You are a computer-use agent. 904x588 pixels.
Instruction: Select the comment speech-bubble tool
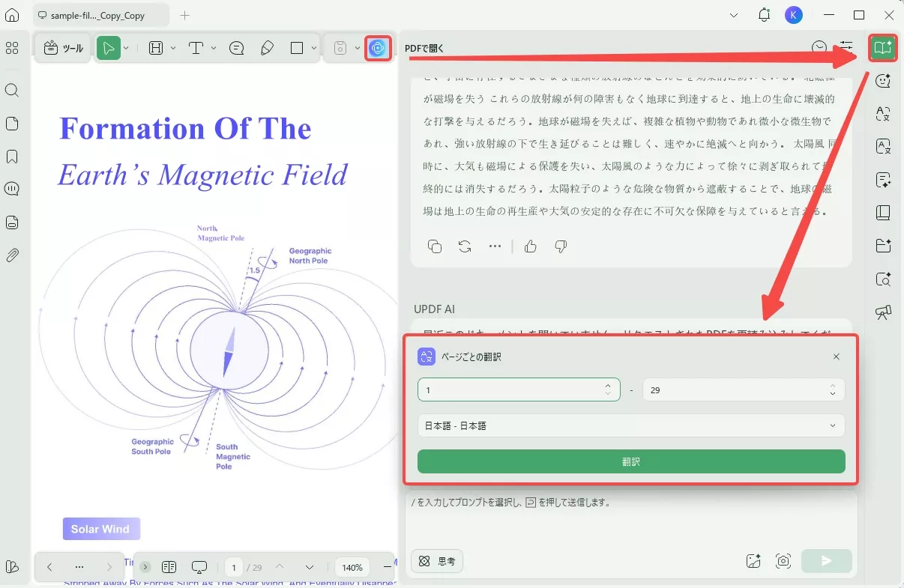[237, 47]
